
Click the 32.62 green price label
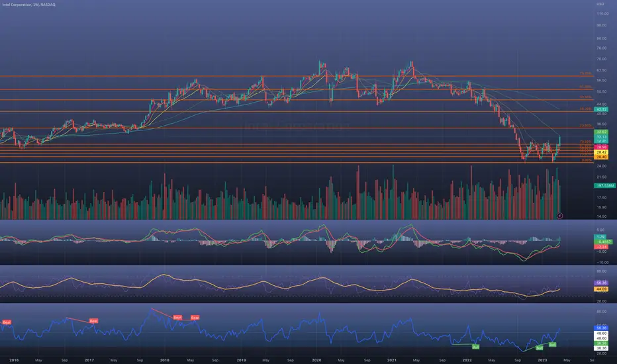click(x=601, y=132)
